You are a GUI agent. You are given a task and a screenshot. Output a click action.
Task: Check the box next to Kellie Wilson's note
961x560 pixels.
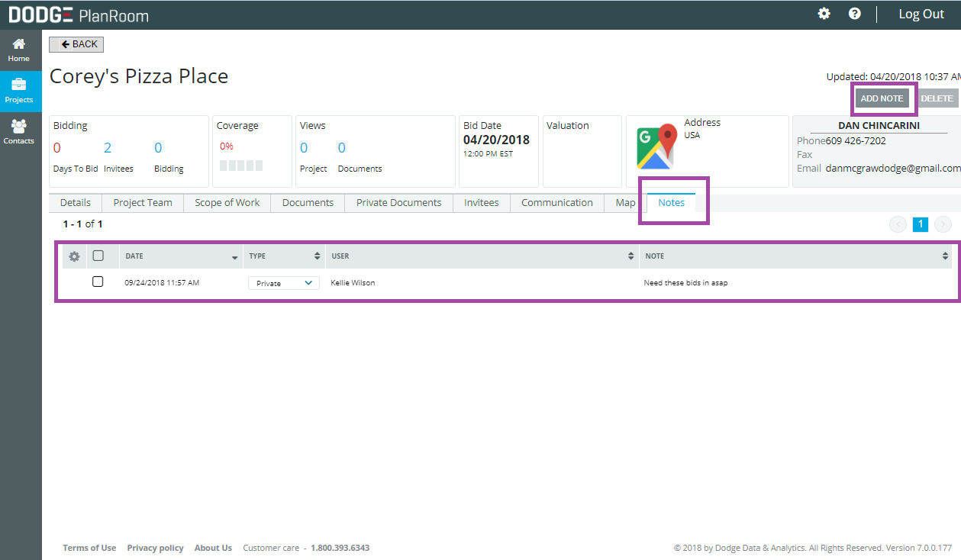pos(98,281)
